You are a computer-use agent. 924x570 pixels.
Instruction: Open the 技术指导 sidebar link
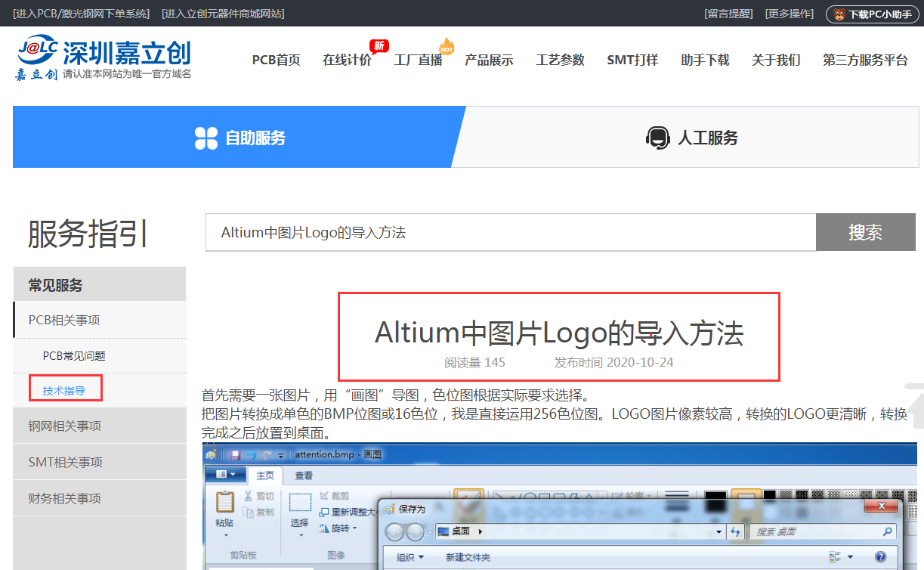point(64,391)
